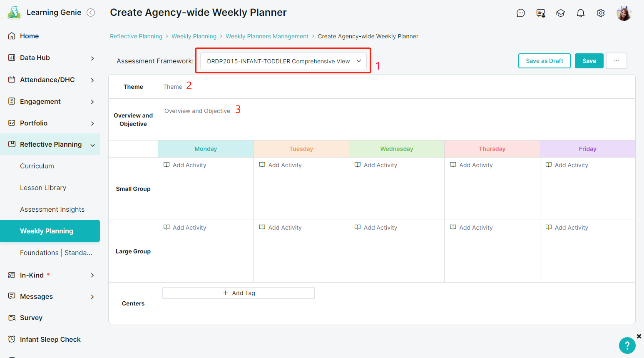This screenshot has width=644, height=358.
Task: Open the notifications bell icon
Action: (x=581, y=13)
